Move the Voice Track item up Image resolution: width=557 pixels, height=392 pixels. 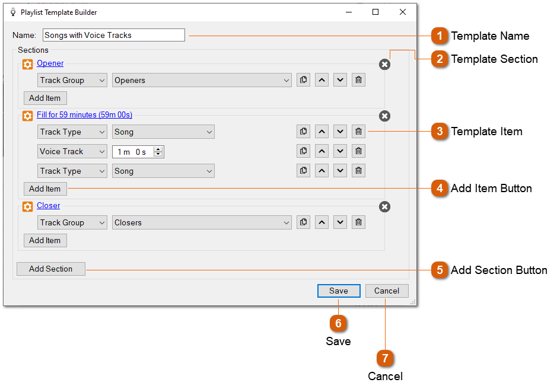(x=322, y=151)
